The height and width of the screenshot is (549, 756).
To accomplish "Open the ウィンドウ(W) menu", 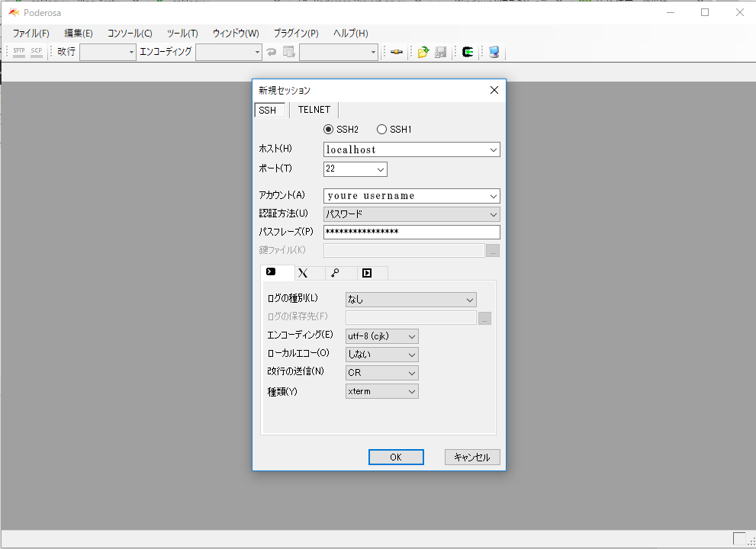I will coord(236,34).
